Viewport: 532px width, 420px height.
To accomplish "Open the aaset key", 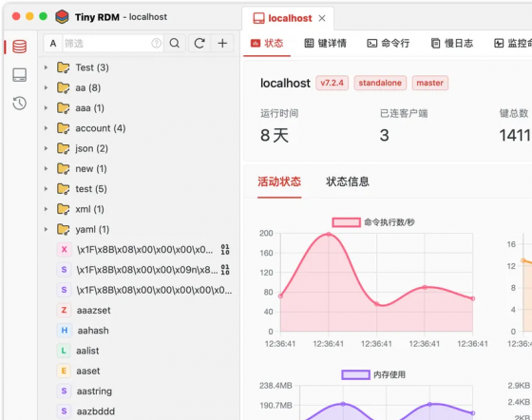I will click(88, 371).
